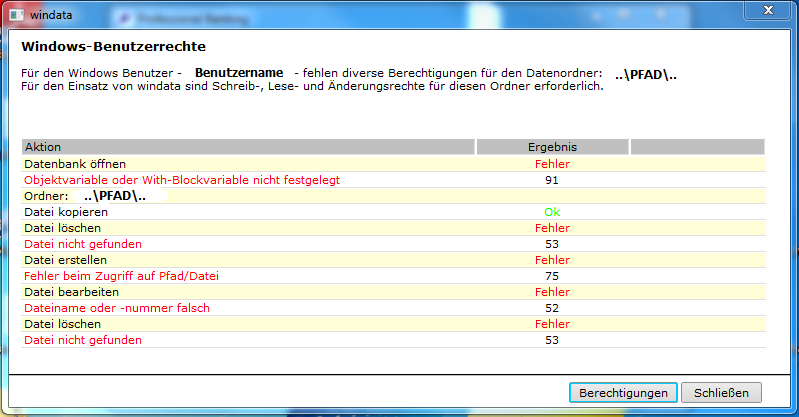Click error code 91 cell
This screenshot has width=799, height=417.
552,180
